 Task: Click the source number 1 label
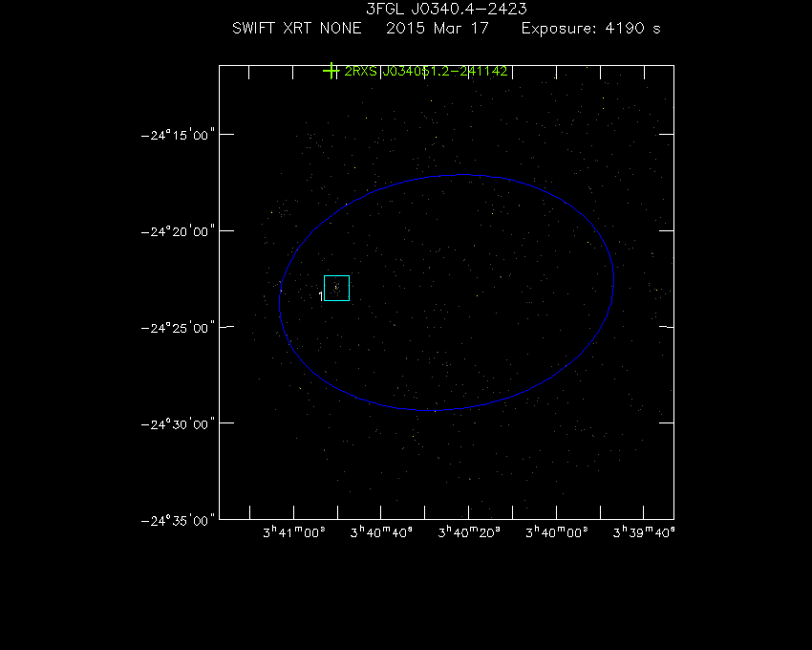pyautogui.click(x=321, y=296)
